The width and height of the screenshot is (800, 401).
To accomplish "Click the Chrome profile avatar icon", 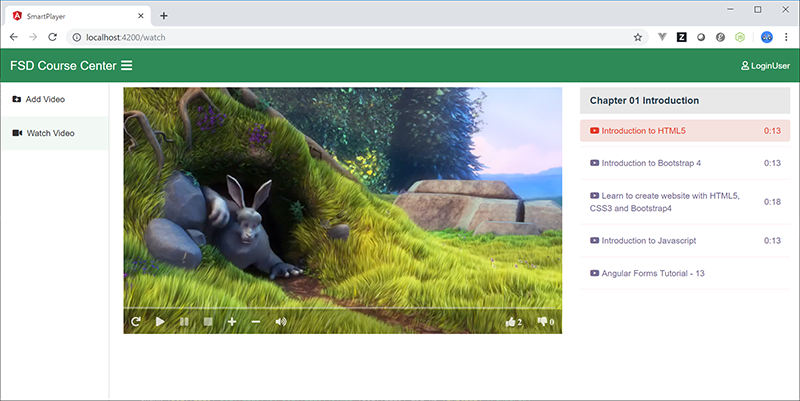I will pyautogui.click(x=766, y=37).
